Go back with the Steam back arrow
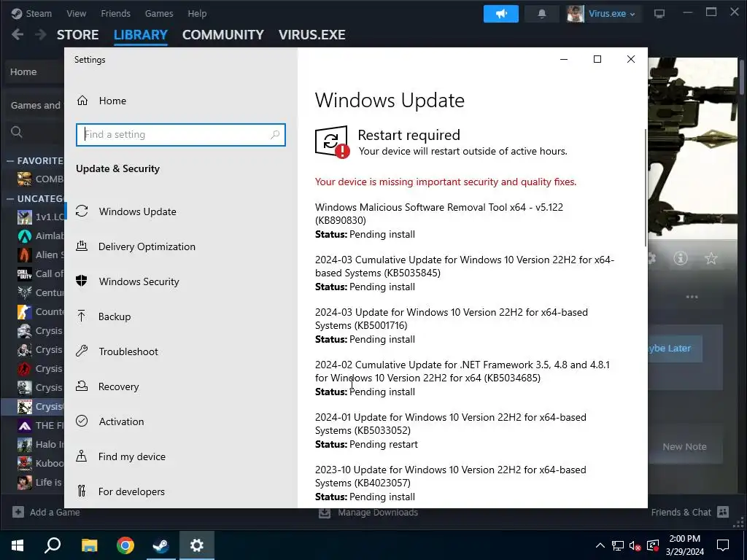The width and height of the screenshot is (747, 560). [x=18, y=34]
